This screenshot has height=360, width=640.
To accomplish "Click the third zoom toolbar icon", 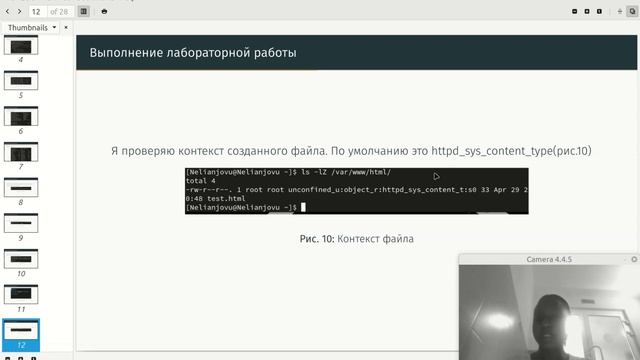I will (599, 11).
